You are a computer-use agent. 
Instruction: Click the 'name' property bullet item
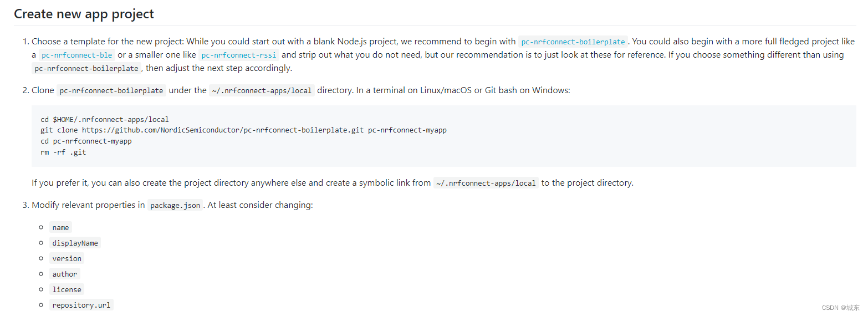pos(60,227)
